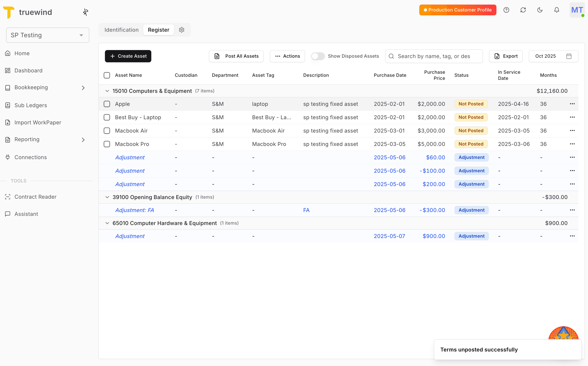
Task: Select Sub Ledgers in the sidebar
Action: (31, 105)
